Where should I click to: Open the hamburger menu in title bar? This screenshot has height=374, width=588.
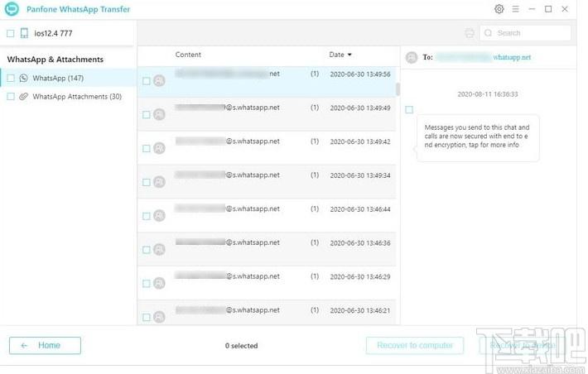click(x=516, y=8)
